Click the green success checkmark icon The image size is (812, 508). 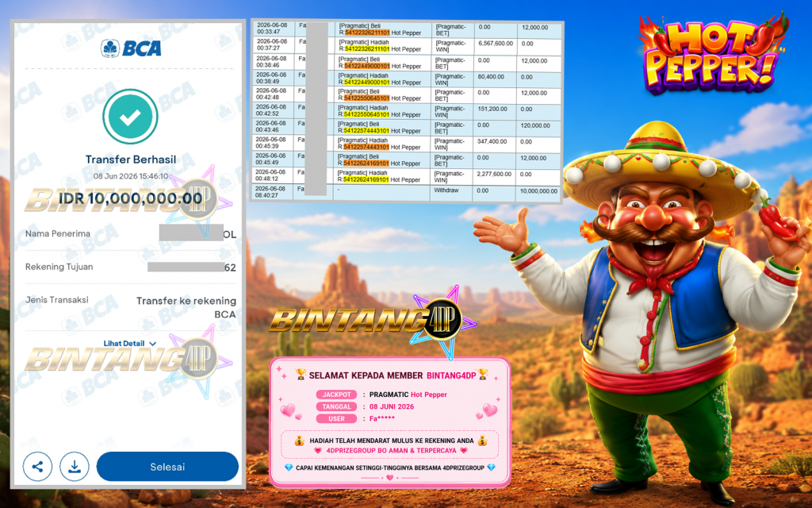click(x=130, y=117)
